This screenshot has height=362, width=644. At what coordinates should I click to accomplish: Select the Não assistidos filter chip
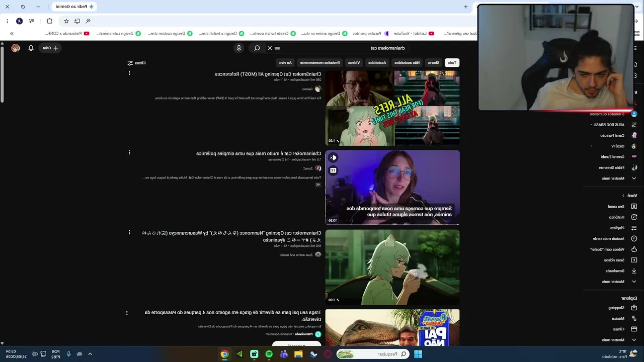point(407,63)
